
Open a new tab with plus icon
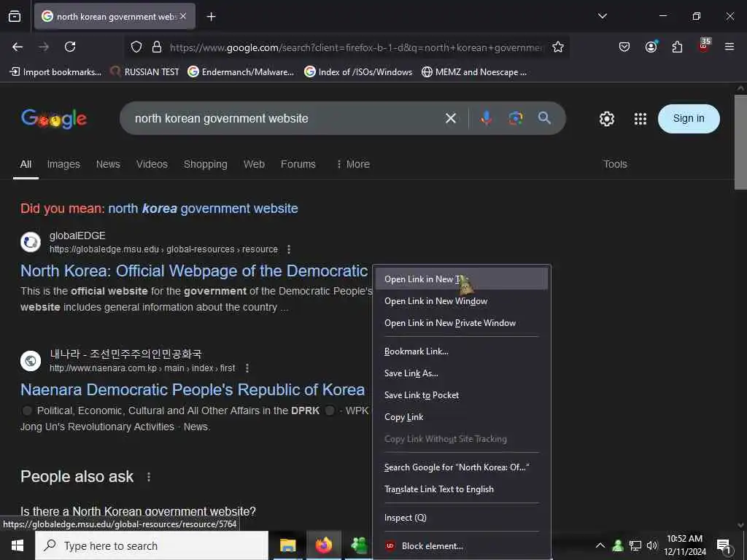[x=211, y=17]
